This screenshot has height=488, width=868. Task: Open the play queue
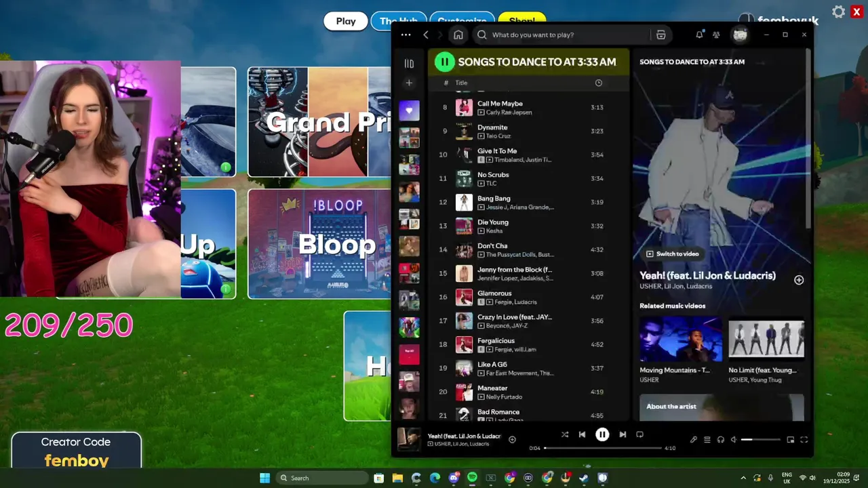(x=707, y=440)
